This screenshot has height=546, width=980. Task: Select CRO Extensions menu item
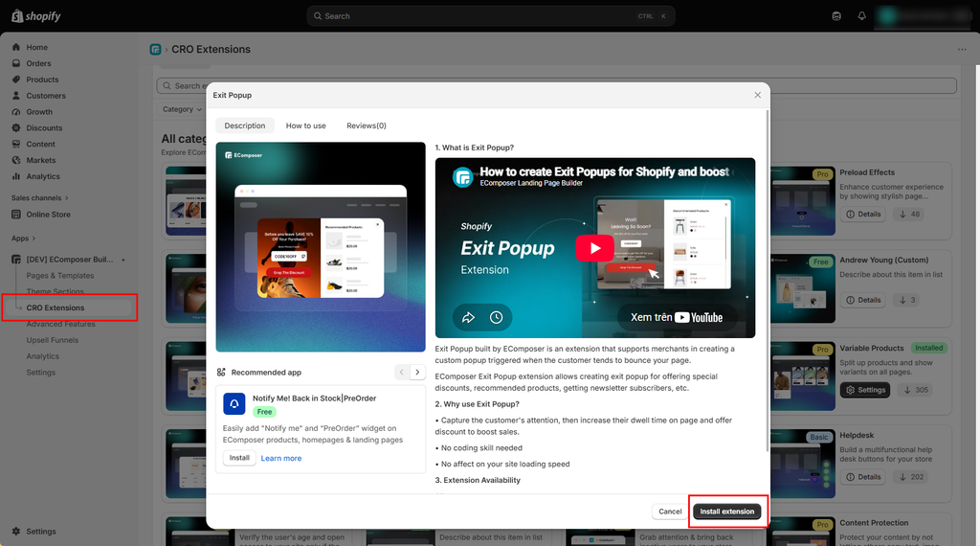pos(55,307)
